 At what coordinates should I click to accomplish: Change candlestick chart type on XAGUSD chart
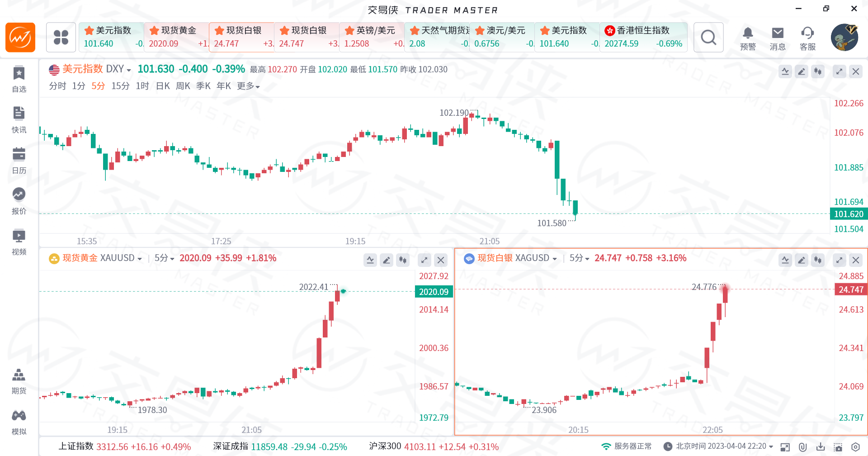818,260
